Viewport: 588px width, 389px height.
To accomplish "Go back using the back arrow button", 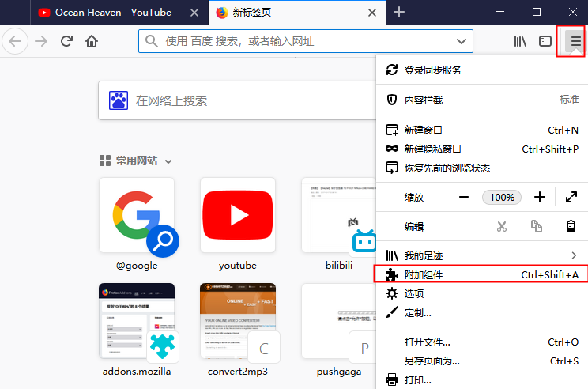I will pos(15,41).
